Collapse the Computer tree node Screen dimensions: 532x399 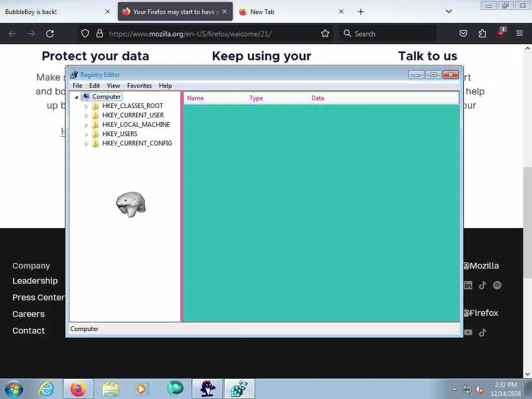click(77, 97)
